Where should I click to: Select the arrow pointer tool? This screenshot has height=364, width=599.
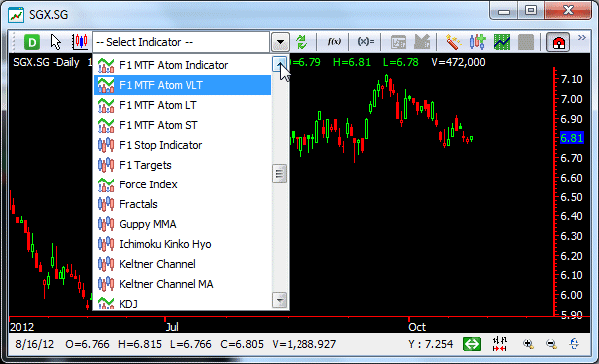point(56,42)
